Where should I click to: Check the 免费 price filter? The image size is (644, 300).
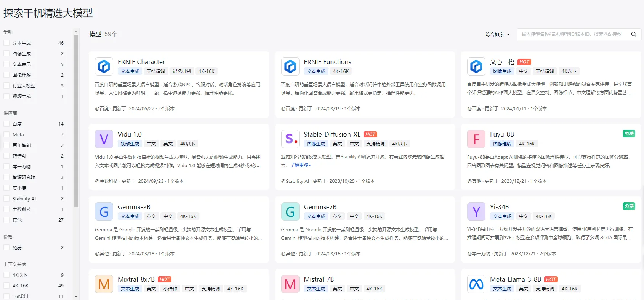pos(6,248)
